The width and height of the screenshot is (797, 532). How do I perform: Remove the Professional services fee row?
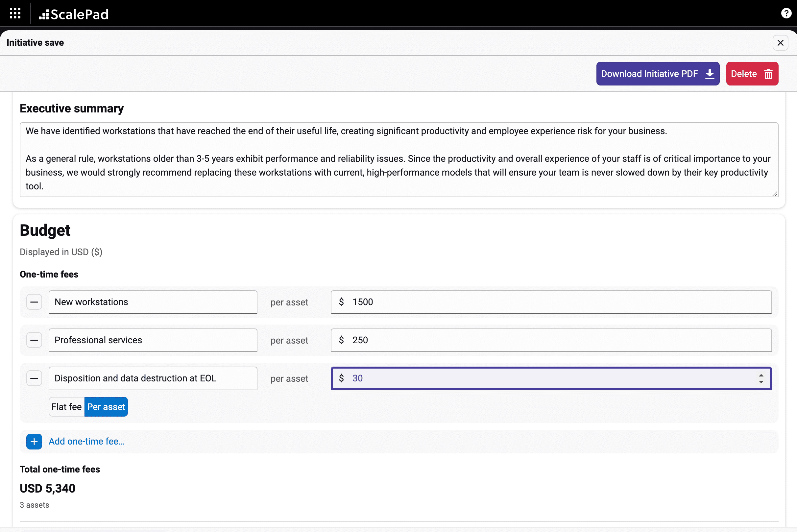click(34, 340)
